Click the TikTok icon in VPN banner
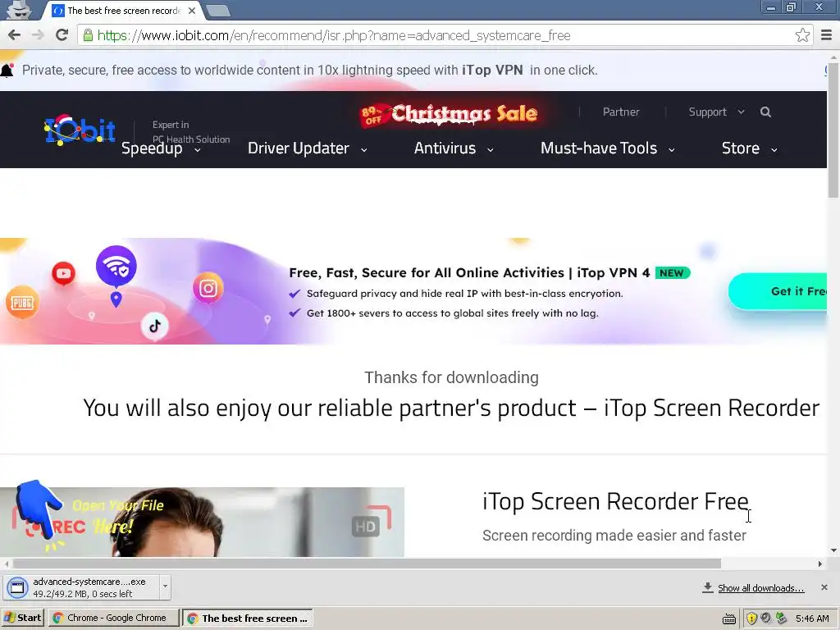The image size is (840, 630). (x=155, y=326)
